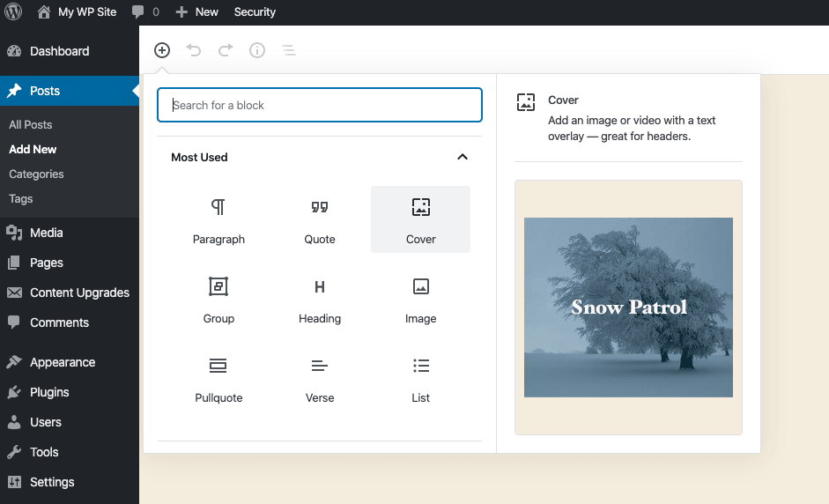Insert the List block
The height and width of the screenshot is (504, 829).
click(420, 379)
